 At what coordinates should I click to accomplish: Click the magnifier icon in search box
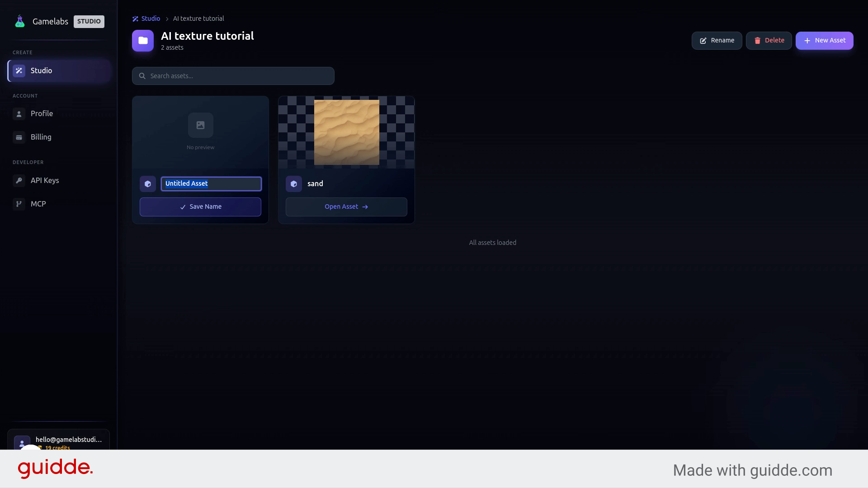142,76
